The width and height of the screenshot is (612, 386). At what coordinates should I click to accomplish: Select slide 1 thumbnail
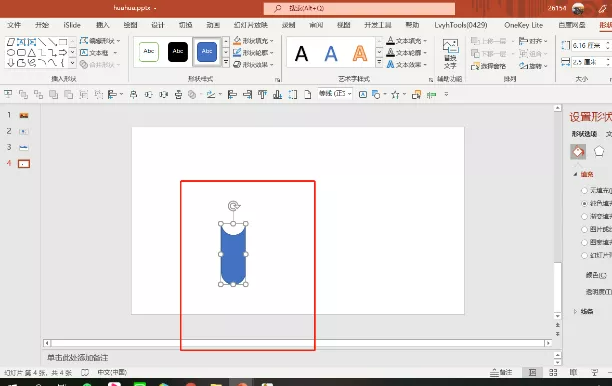click(24, 116)
